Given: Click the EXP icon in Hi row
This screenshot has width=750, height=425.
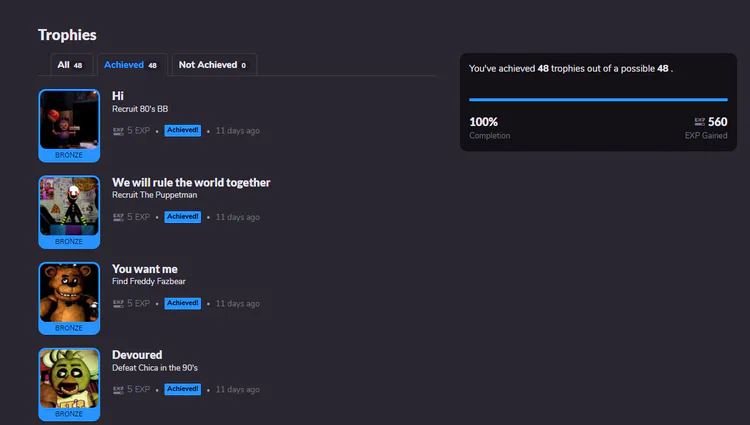Looking at the screenshot, I should point(118,131).
